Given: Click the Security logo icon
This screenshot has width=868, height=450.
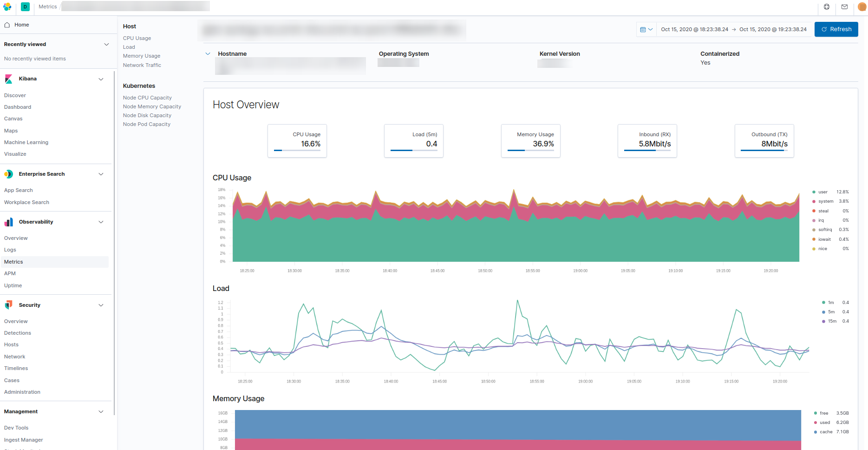Looking at the screenshot, I should pos(9,305).
